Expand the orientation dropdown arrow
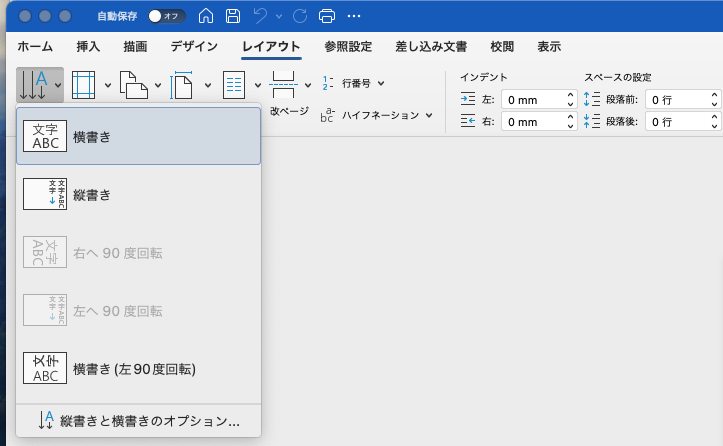The height and width of the screenshot is (446, 723). (158, 85)
